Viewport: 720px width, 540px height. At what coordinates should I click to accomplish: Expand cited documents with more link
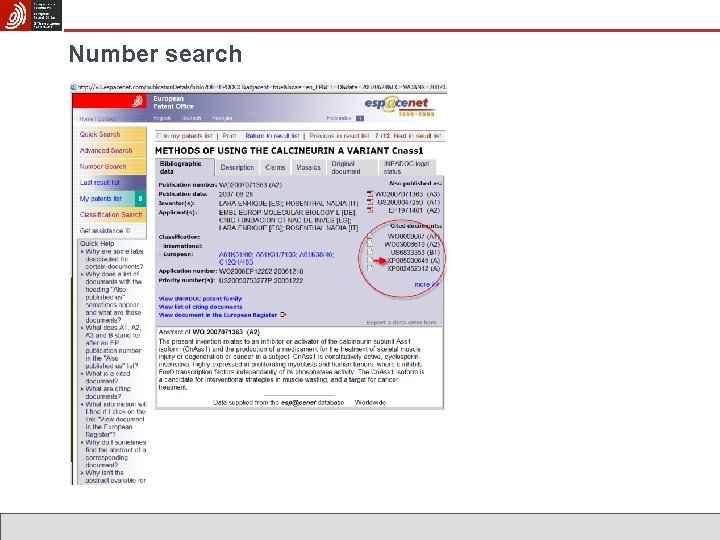click(427, 285)
